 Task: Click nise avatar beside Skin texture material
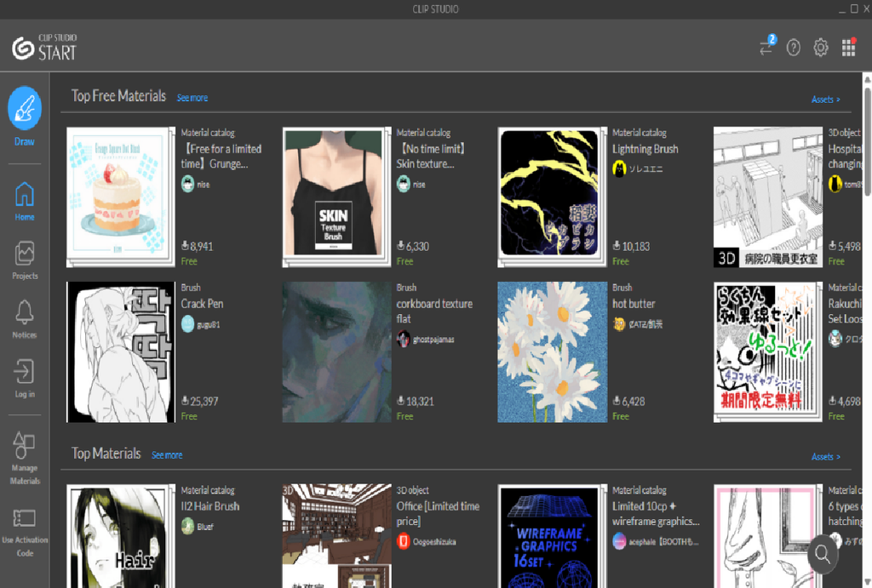(403, 184)
